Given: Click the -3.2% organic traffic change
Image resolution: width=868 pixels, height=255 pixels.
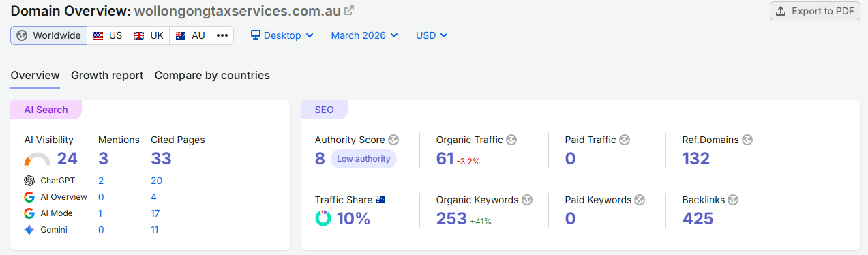Looking at the screenshot, I should click(468, 162).
